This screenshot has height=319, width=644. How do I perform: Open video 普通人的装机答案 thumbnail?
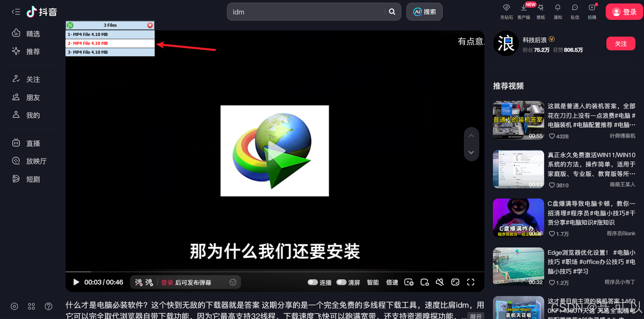click(519, 120)
